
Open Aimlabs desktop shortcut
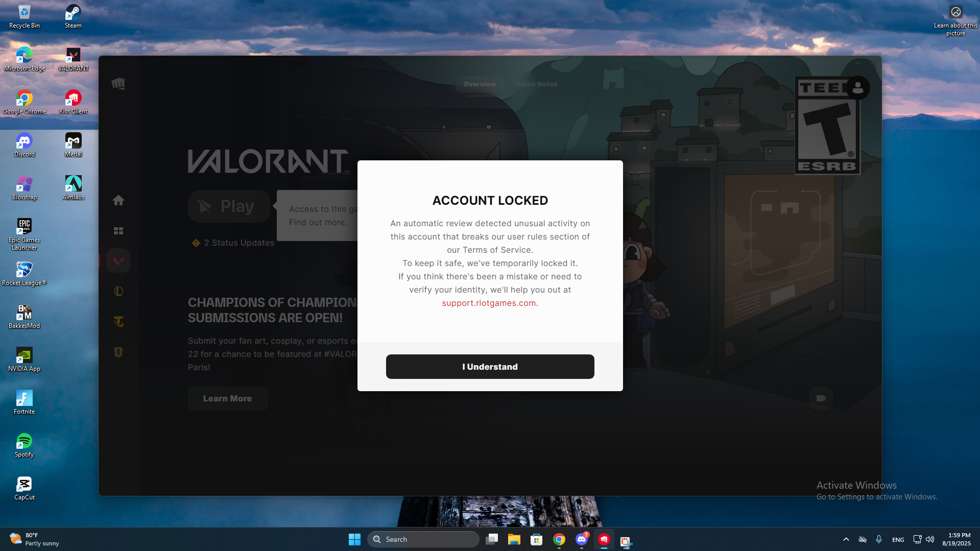pyautogui.click(x=73, y=188)
